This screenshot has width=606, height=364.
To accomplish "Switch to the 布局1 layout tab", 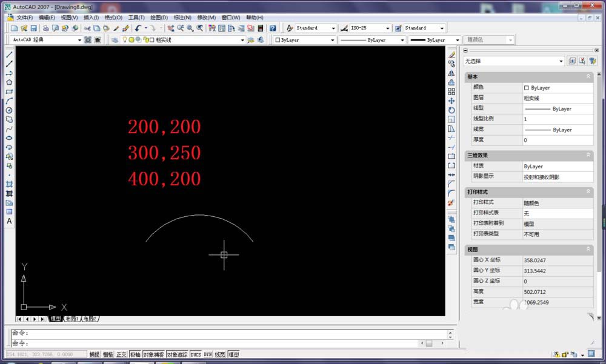I will pos(73,319).
